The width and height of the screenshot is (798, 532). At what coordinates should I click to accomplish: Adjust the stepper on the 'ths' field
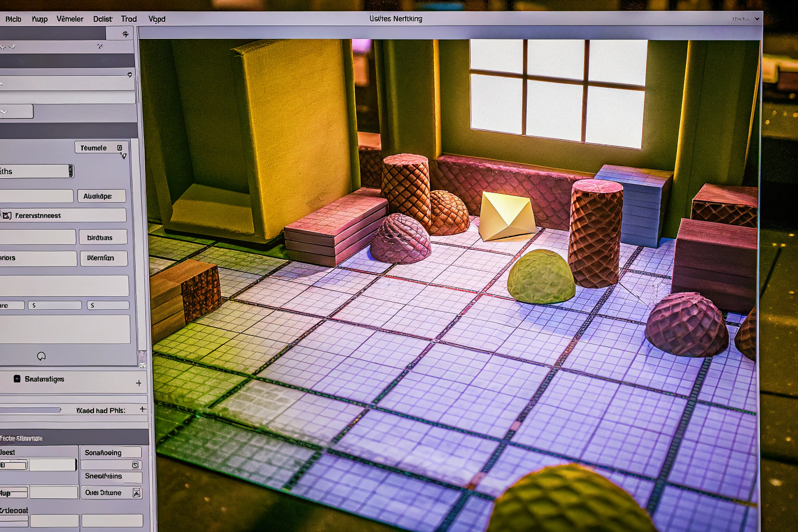(x=71, y=171)
